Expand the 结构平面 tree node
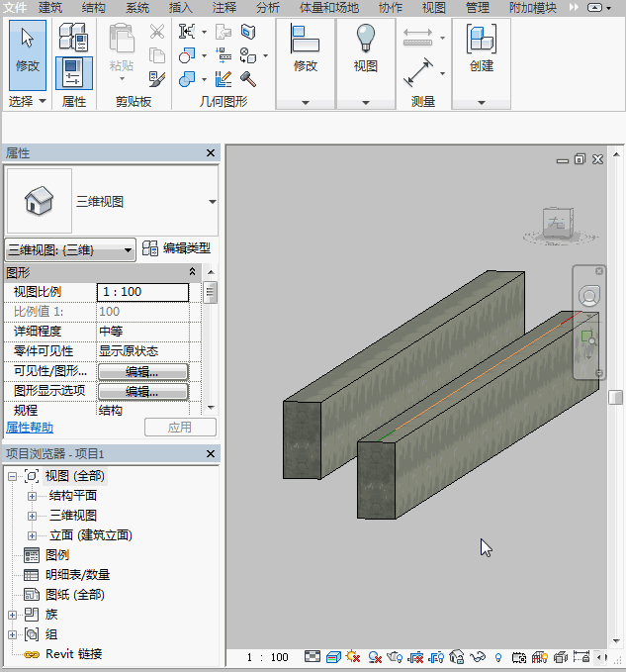626x672 pixels. (32, 496)
